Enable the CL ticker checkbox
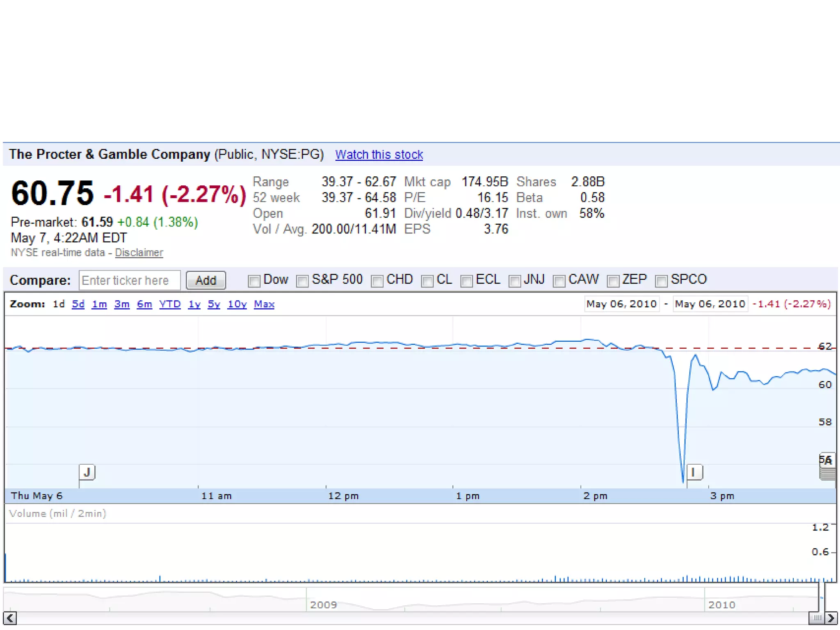 point(427,281)
